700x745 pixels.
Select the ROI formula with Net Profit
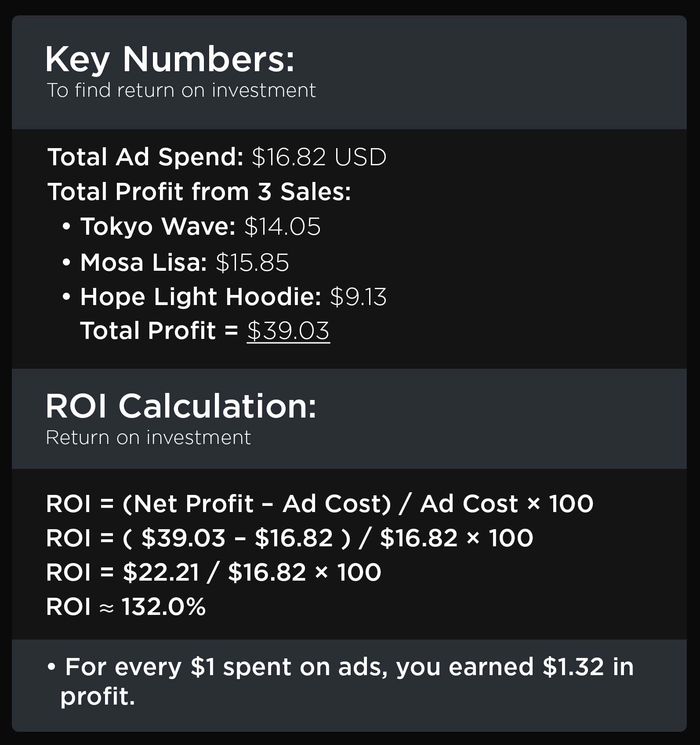click(x=319, y=503)
